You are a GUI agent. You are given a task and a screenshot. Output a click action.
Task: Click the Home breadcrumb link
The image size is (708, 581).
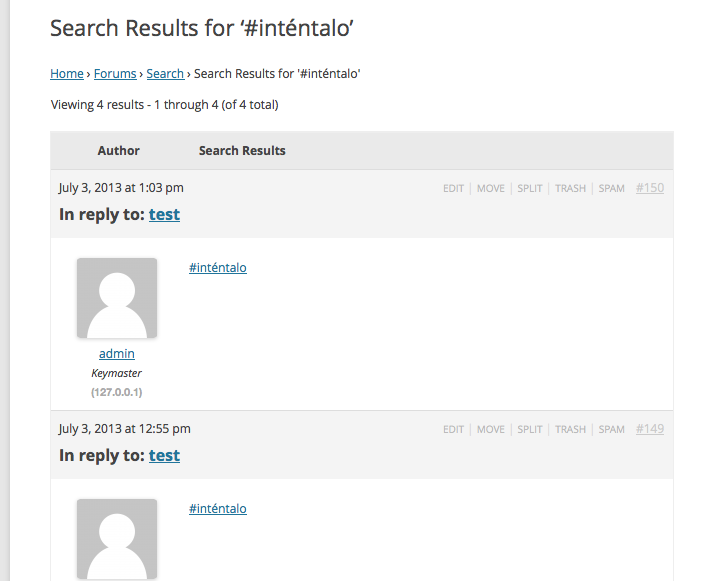[x=67, y=73]
